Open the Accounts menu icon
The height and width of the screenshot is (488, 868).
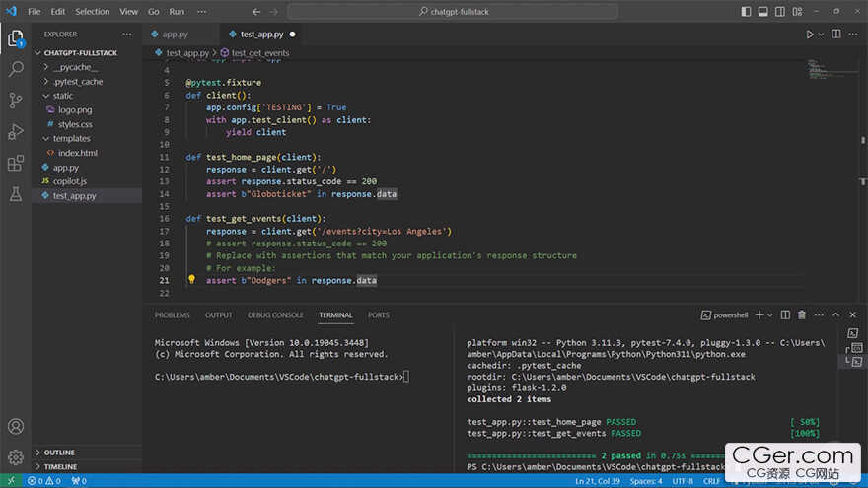(x=16, y=427)
